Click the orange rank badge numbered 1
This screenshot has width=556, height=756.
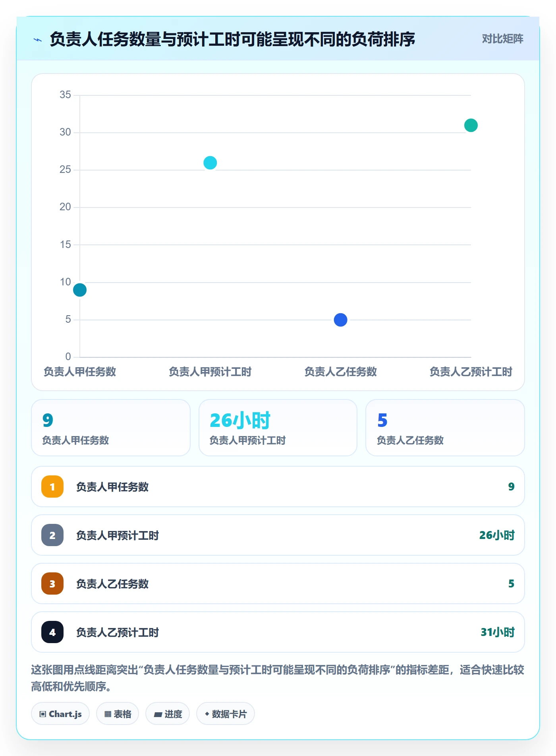pyautogui.click(x=52, y=487)
